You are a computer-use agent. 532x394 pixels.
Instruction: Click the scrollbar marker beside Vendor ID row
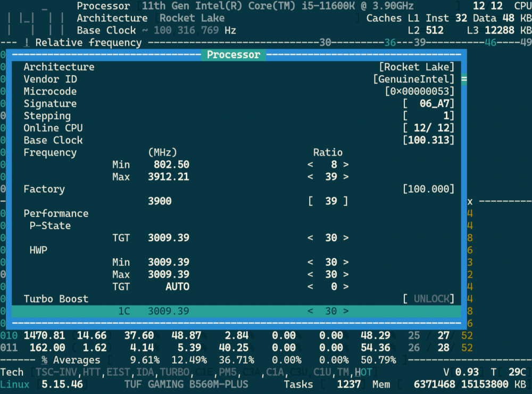pos(464,79)
